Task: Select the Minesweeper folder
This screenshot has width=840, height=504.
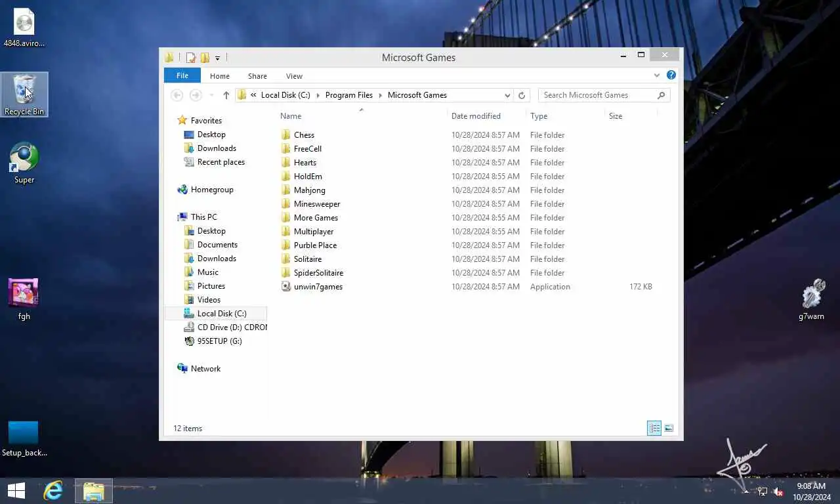Action: [316, 204]
